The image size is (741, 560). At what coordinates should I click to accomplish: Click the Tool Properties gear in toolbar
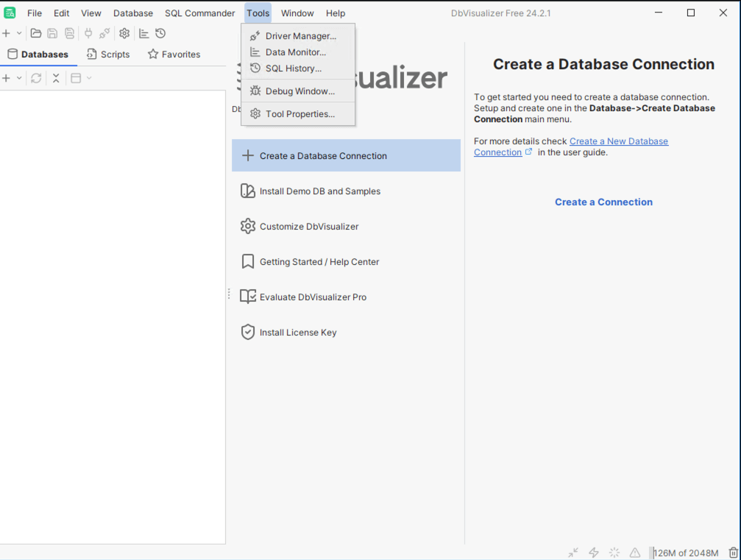coord(124,33)
